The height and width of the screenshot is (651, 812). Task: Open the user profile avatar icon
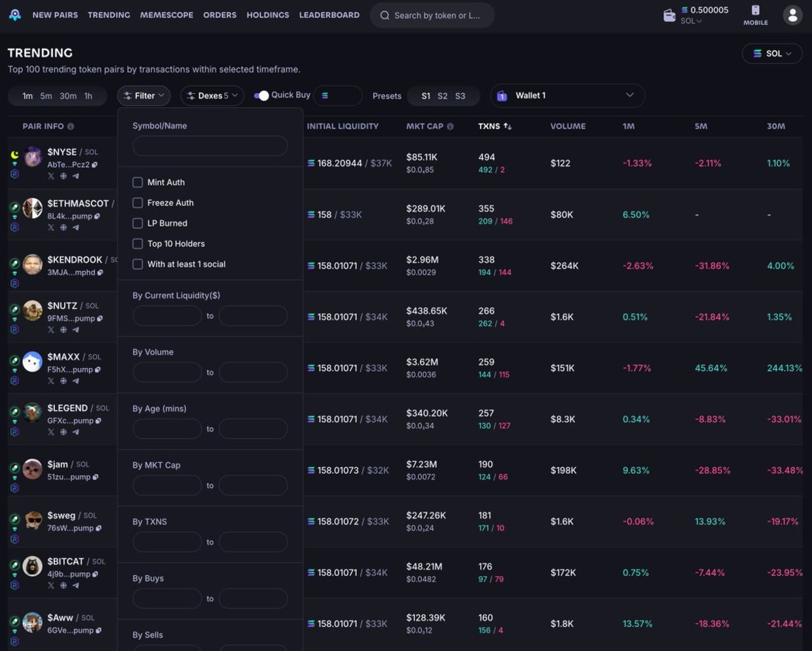pos(793,15)
